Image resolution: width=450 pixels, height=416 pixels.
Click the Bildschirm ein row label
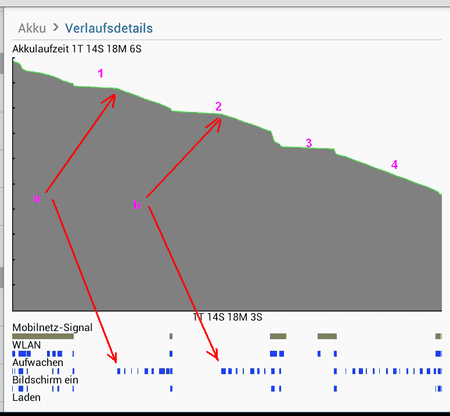[x=45, y=380]
